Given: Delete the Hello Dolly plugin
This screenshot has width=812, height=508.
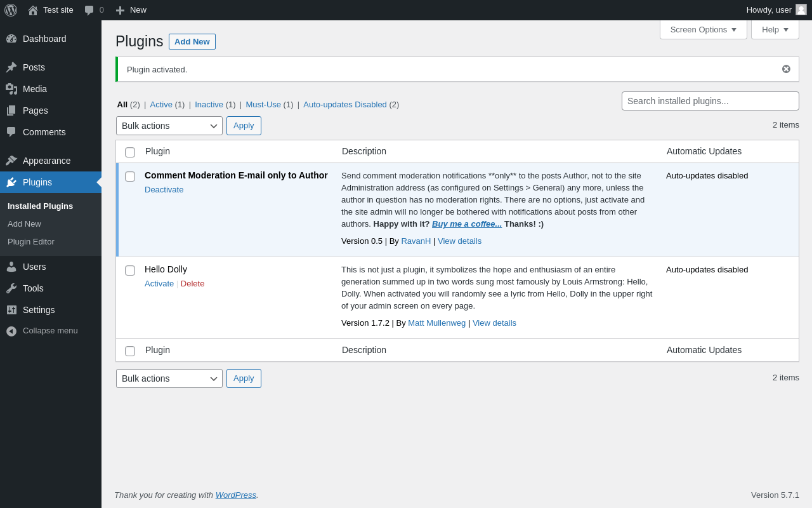Looking at the screenshot, I should [193, 284].
